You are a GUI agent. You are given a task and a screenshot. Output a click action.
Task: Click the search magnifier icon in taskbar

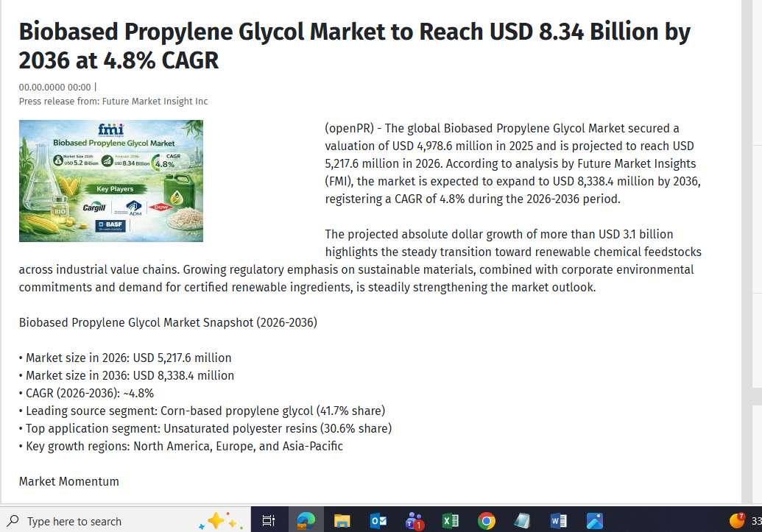[13, 521]
